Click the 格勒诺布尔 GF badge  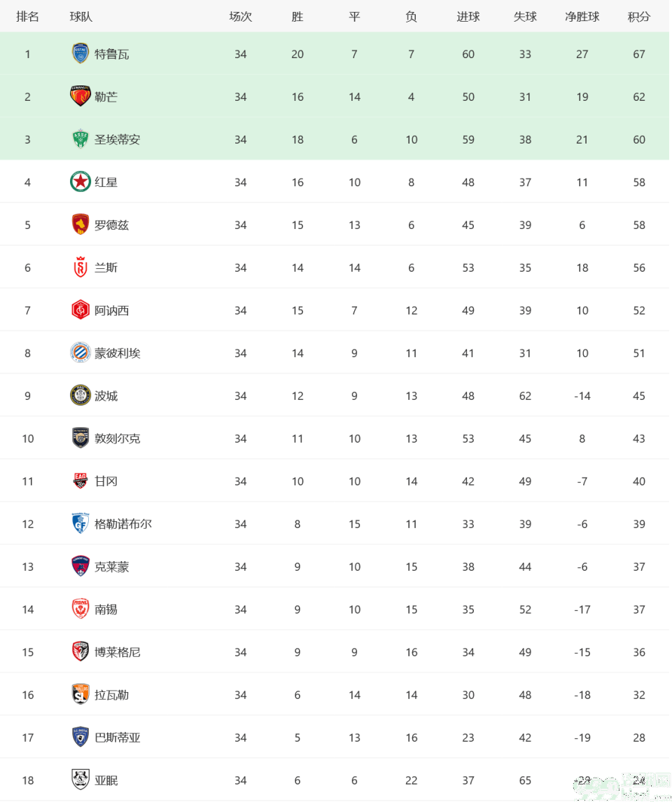coord(80,523)
